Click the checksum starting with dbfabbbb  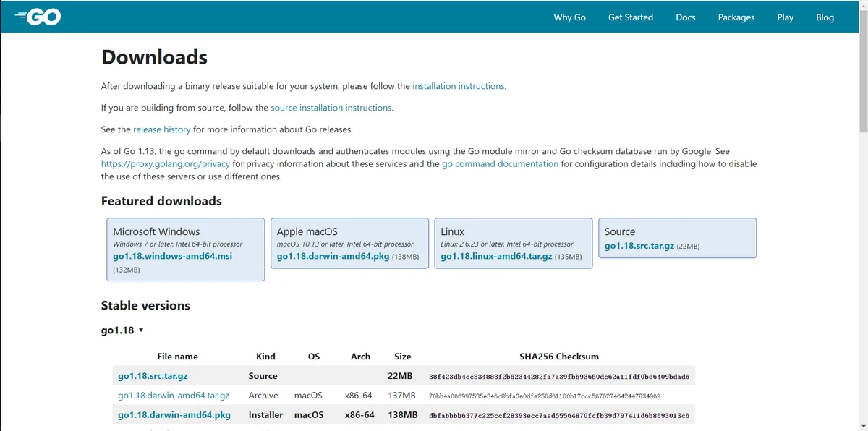559,416
